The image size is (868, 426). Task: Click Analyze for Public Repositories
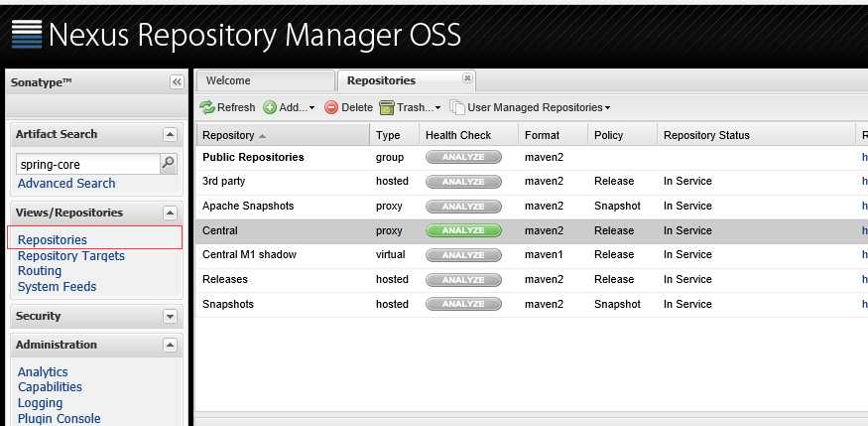click(463, 157)
